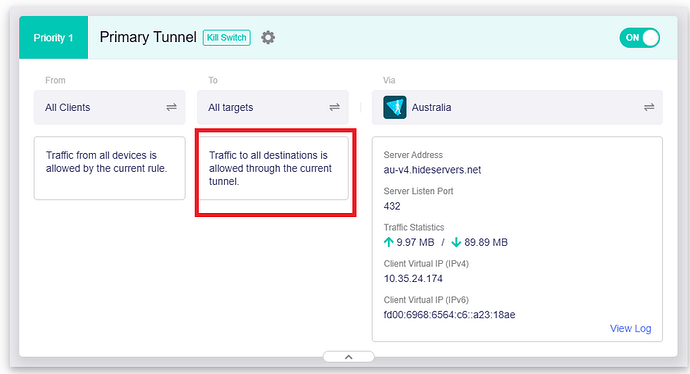This screenshot has width=690, height=374.
Task: Open the Australia Via selector
Action: [517, 107]
